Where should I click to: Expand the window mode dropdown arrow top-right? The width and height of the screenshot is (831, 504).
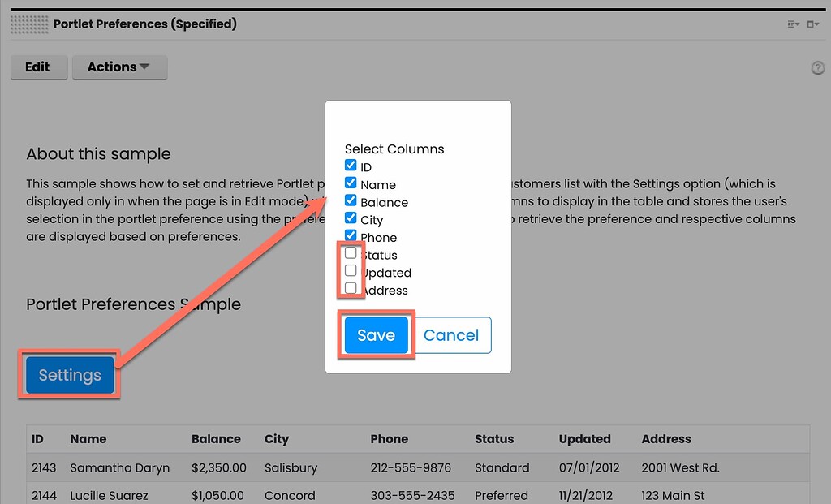[819, 24]
